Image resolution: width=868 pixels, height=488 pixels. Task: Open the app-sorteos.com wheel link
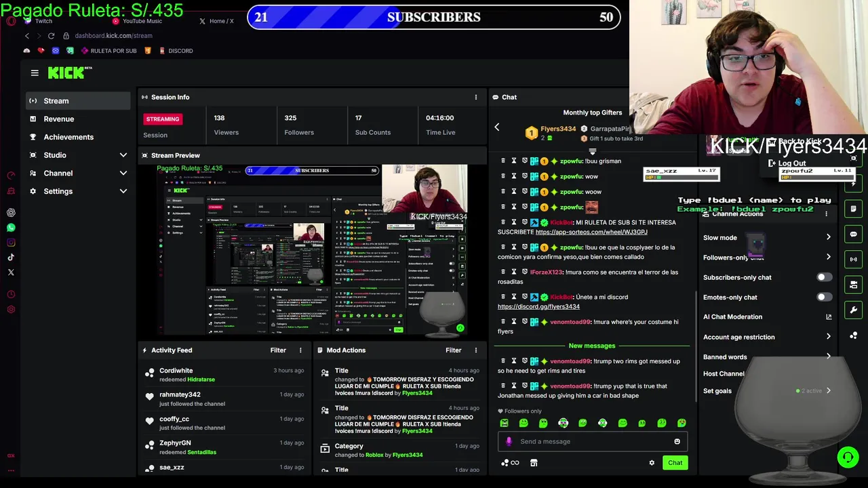tap(591, 232)
